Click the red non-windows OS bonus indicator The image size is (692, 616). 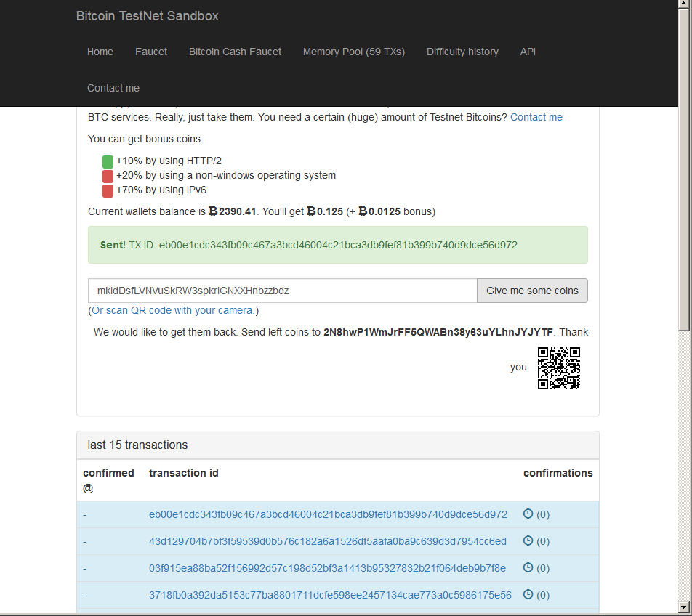point(108,176)
